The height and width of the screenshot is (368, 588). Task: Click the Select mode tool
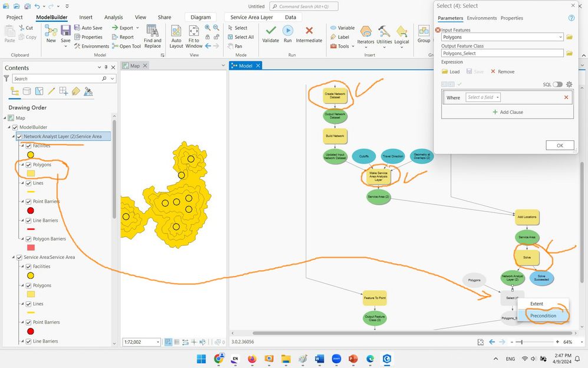237,28
